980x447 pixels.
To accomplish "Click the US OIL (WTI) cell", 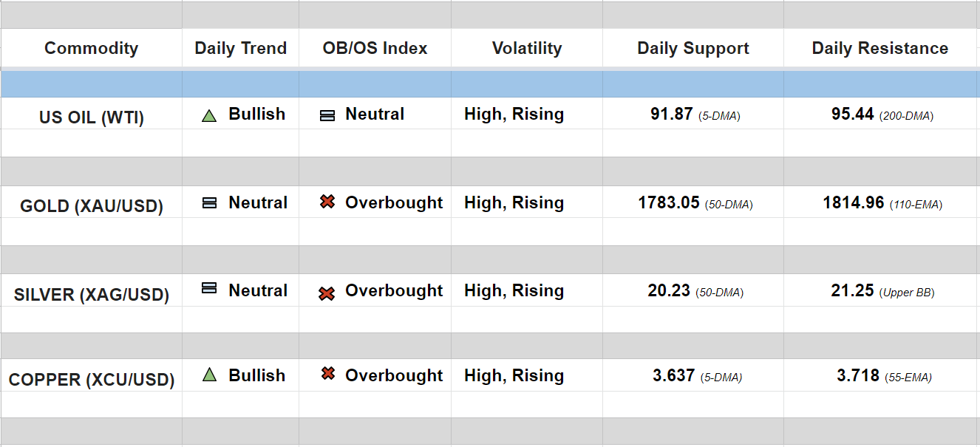I will (x=91, y=117).
